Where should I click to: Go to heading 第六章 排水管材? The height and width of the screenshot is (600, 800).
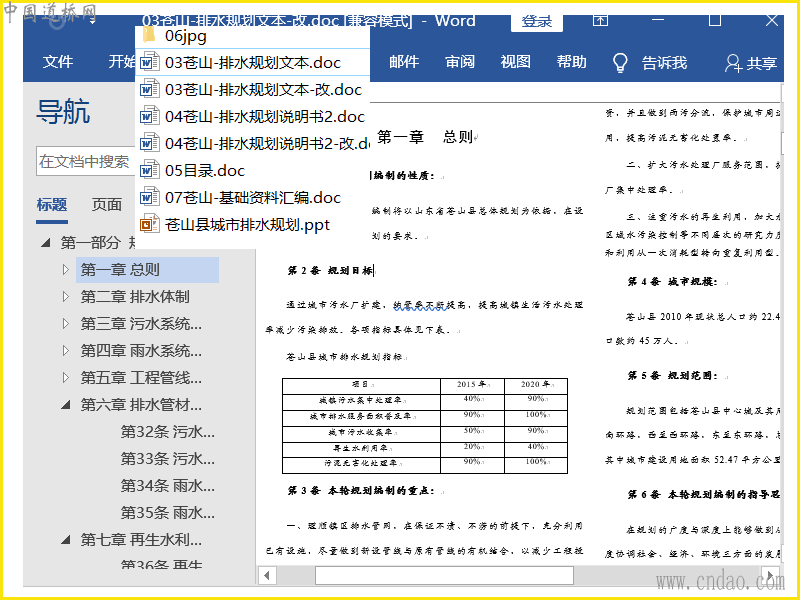click(141, 405)
